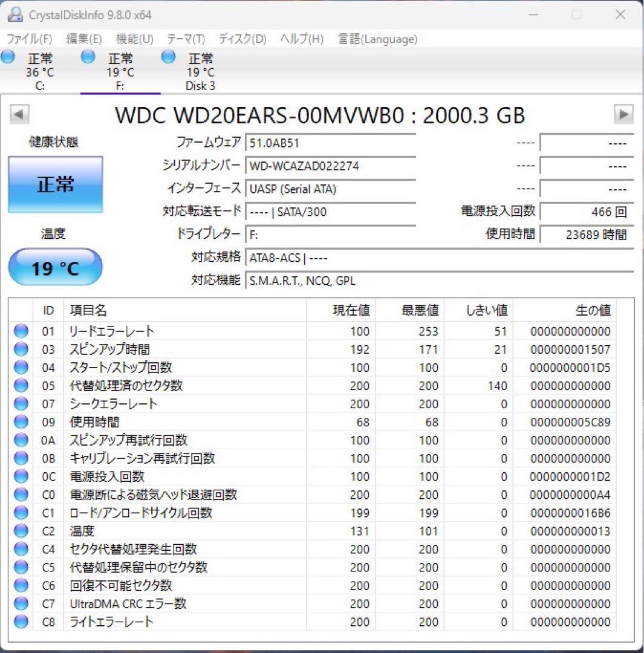This screenshot has width=644, height=653.
Task: Select the 代替処理済のセクタ数 threshold 140
Action: [498, 386]
